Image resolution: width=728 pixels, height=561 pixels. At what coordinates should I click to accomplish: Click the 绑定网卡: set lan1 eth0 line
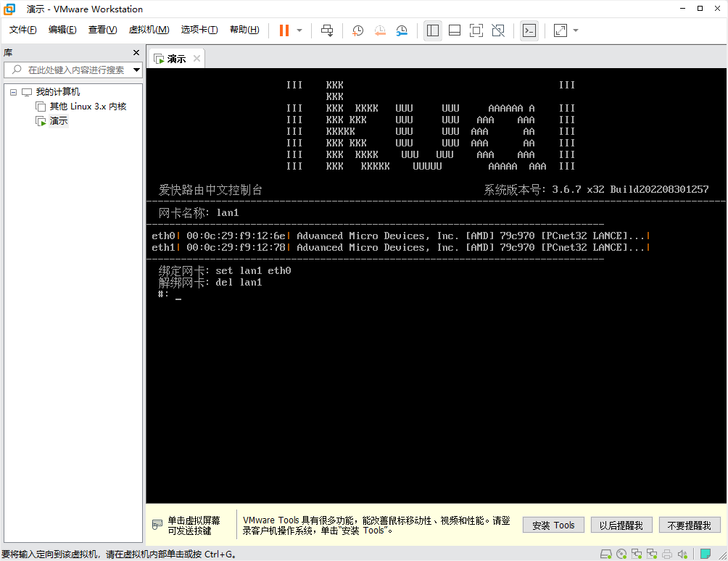pyautogui.click(x=225, y=270)
